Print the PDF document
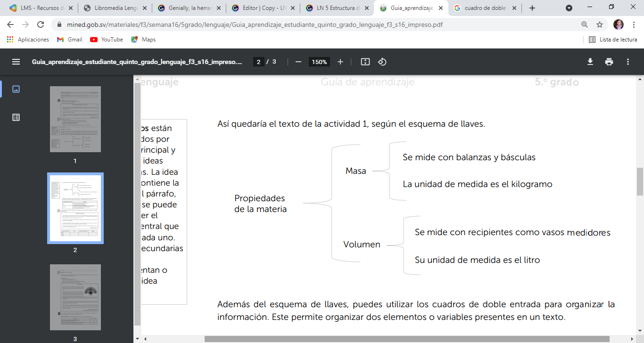The width and height of the screenshot is (644, 343). [x=609, y=61]
